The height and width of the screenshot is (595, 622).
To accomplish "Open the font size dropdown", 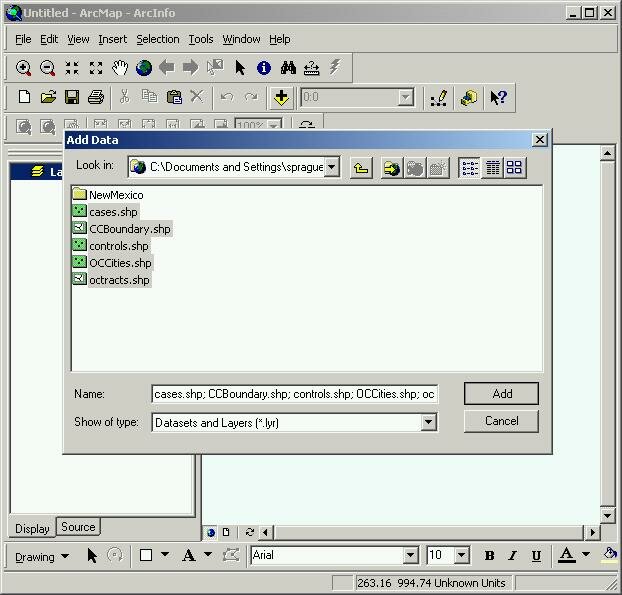I will pos(462,555).
